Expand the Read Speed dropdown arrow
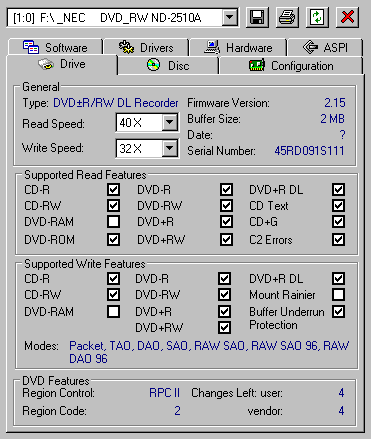The image size is (371, 439). coord(170,122)
